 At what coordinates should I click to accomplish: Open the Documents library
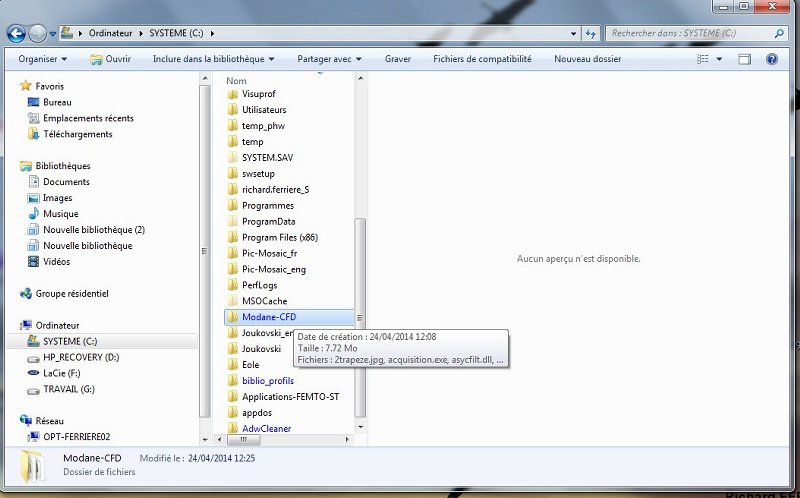tap(66, 182)
